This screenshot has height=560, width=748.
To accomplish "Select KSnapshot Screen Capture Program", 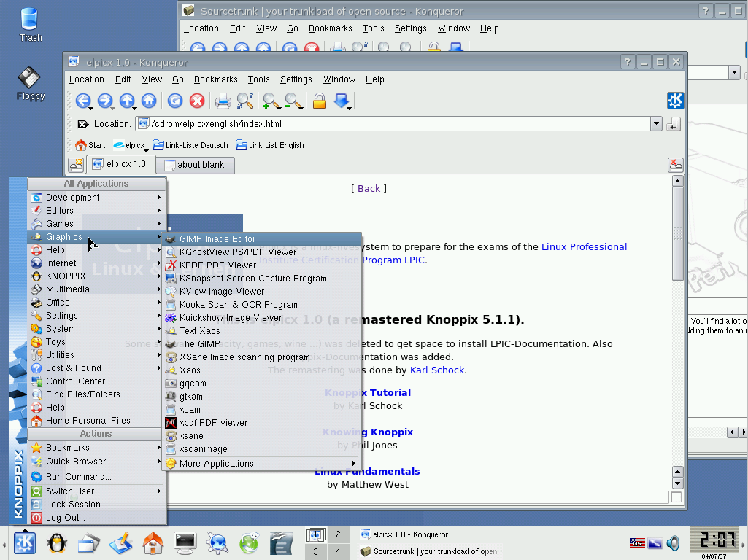I will (x=261, y=279).
